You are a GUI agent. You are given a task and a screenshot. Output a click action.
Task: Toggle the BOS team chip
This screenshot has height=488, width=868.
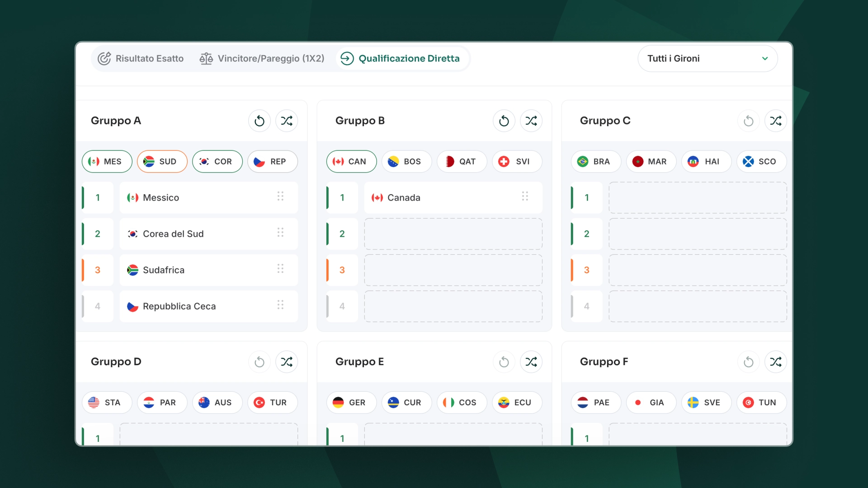407,161
